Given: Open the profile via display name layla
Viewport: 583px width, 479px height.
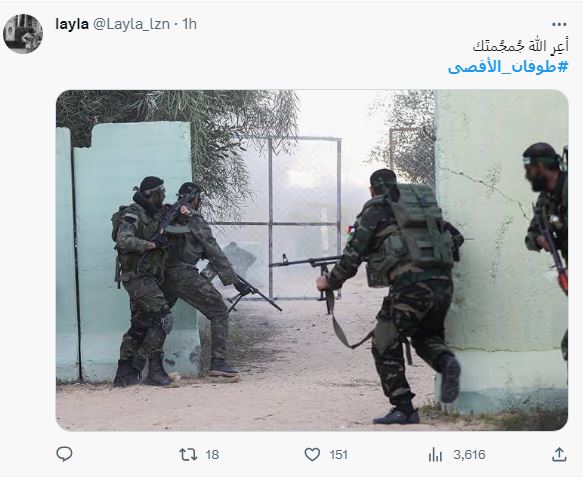Looking at the screenshot, I should tap(72, 24).
